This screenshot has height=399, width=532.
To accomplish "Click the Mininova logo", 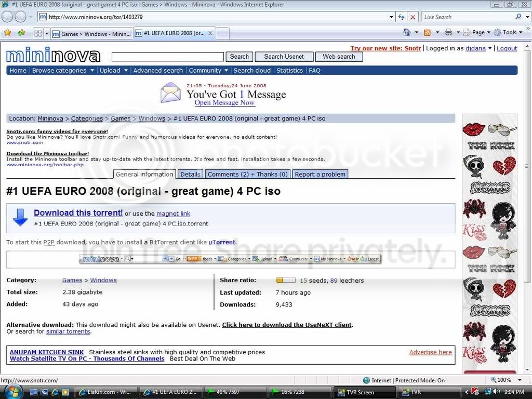I will [54, 55].
